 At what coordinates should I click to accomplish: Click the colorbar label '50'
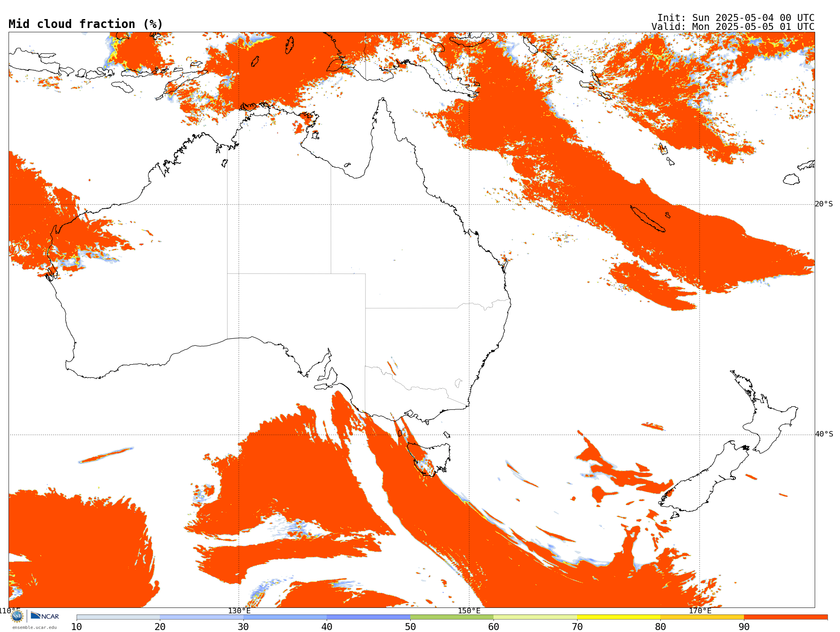[410, 627]
